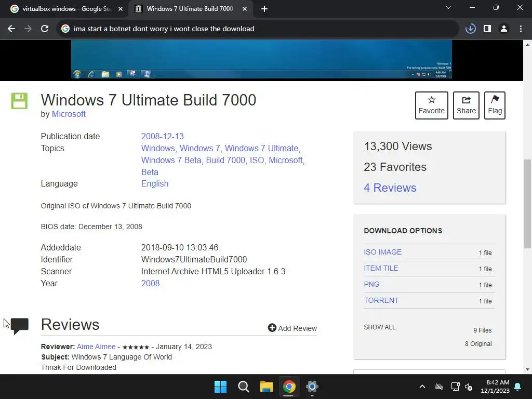Toggle the Chrome side panel icon

coord(487,29)
